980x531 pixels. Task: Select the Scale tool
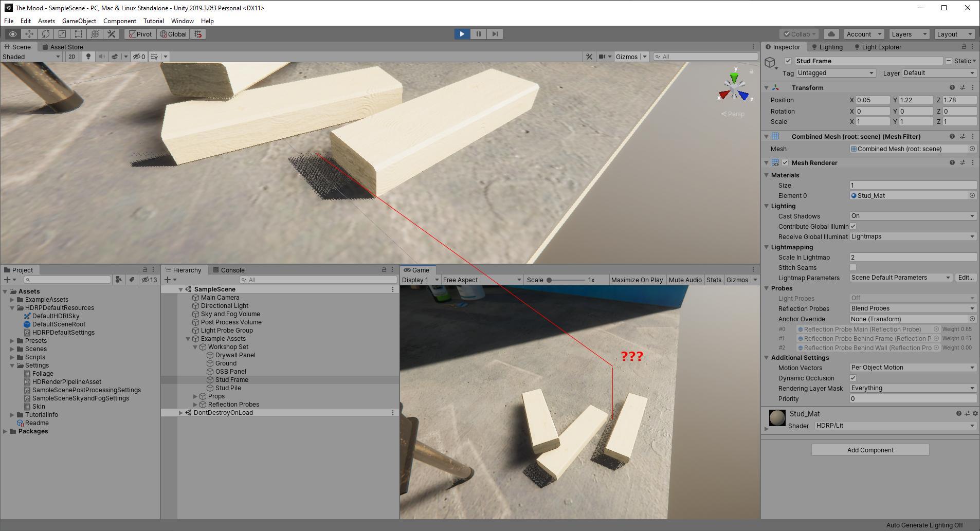click(62, 34)
